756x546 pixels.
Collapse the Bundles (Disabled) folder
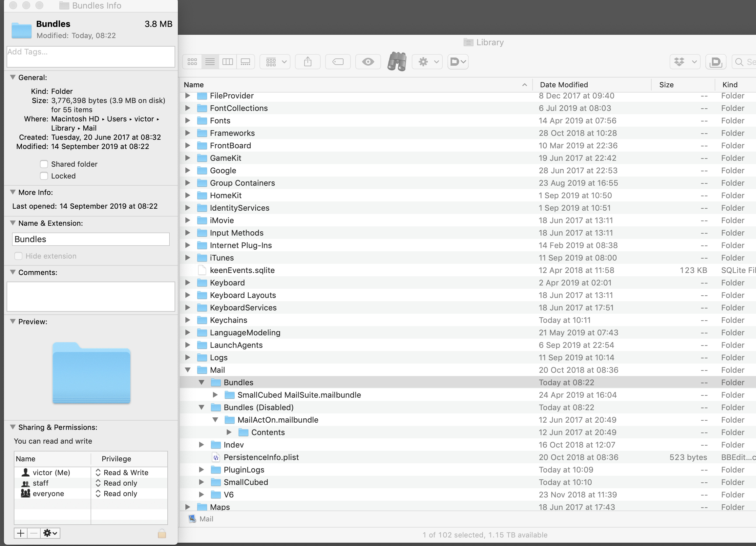click(x=202, y=407)
